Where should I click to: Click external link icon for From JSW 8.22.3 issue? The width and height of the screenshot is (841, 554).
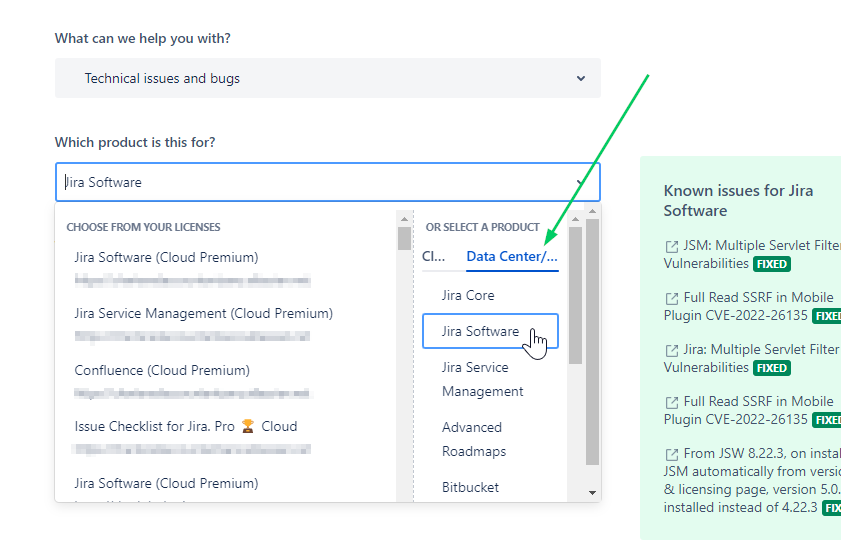point(672,455)
